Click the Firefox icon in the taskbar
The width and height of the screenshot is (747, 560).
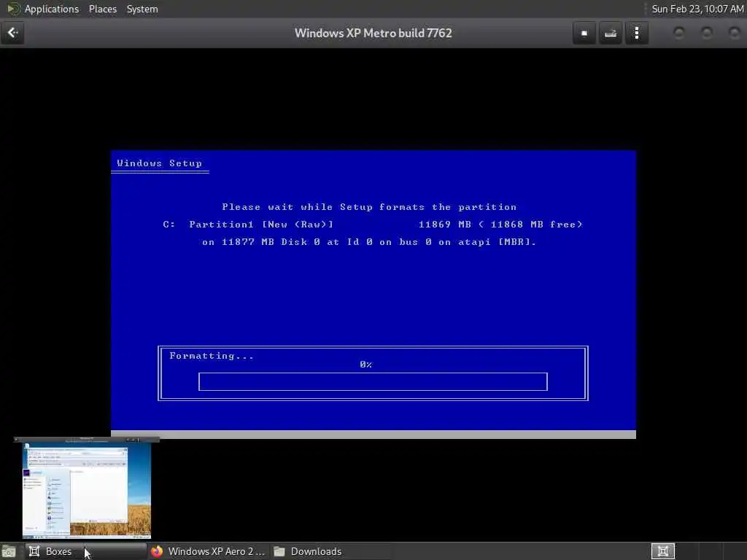157,551
